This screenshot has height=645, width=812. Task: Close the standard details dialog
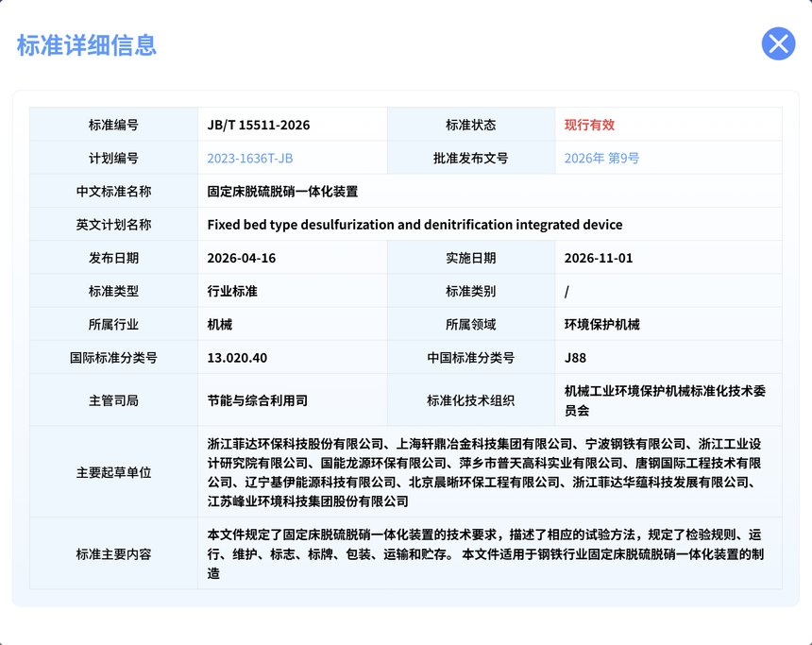(778, 44)
